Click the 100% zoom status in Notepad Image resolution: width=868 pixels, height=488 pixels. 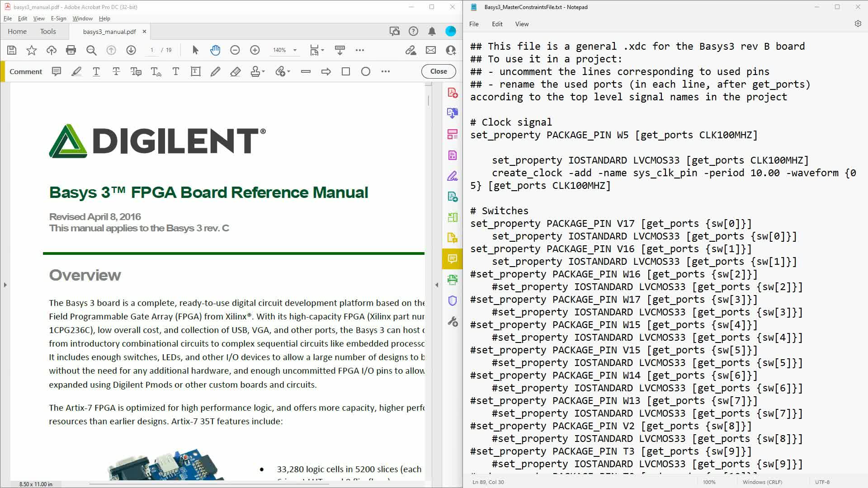tap(709, 482)
